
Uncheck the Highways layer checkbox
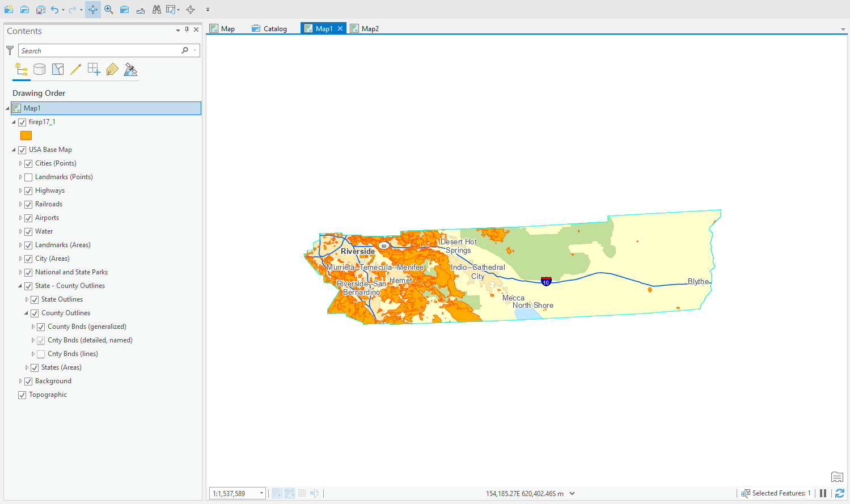28,191
